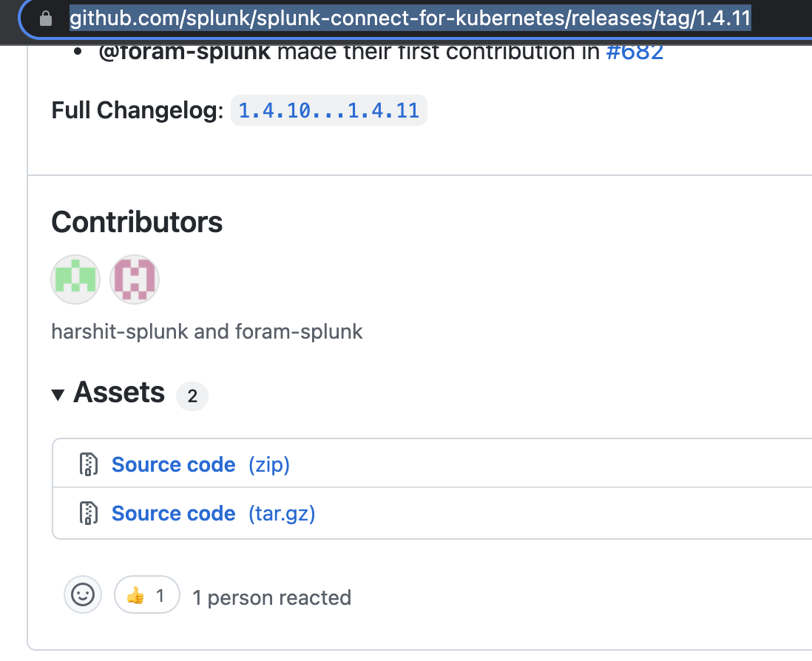Click the Assets heading
Screen dimensions: 812x661
coord(119,393)
